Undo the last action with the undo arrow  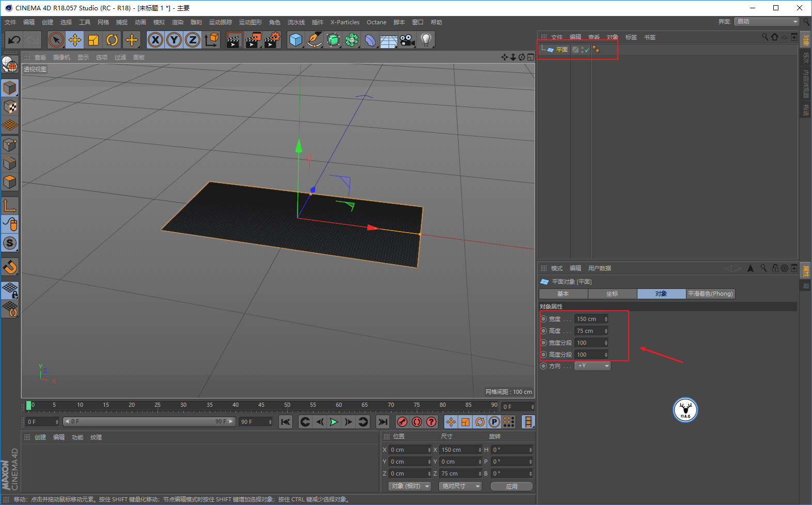coord(14,40)
